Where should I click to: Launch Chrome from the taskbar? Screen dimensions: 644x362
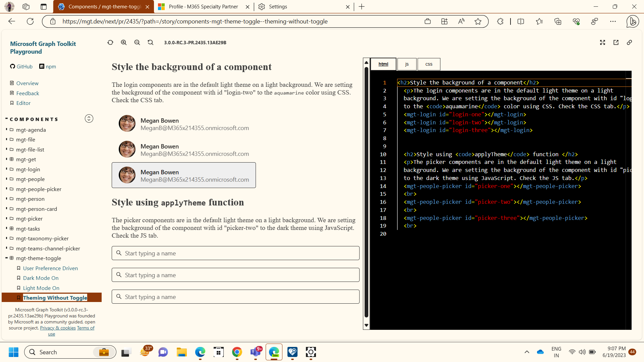point(237,352)
